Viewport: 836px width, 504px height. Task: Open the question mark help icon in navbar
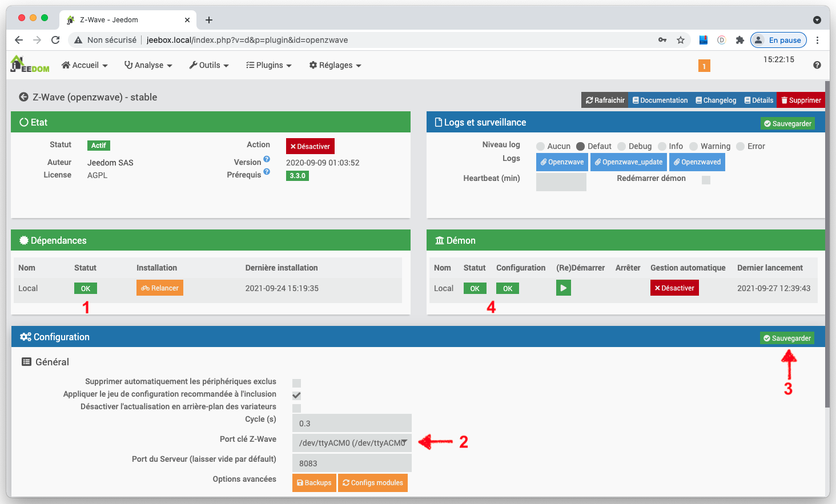tap(817, 65)
